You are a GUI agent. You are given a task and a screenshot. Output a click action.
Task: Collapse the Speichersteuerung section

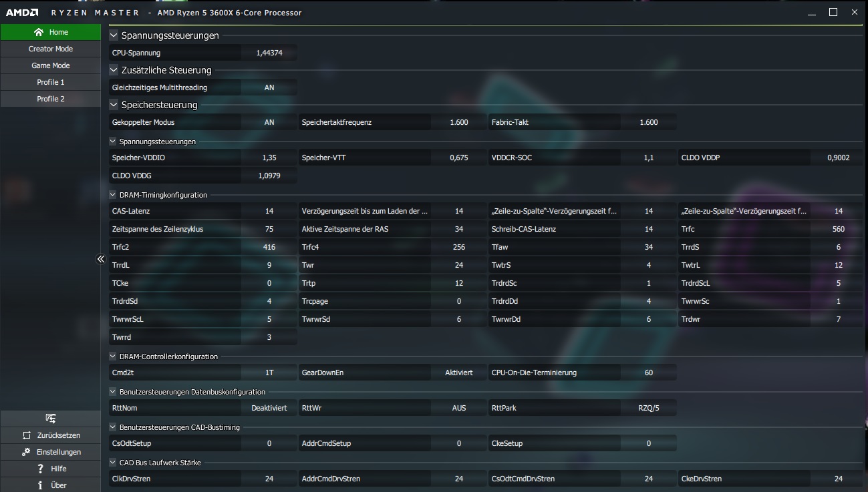pyautogui.click(x=114, y=105)
